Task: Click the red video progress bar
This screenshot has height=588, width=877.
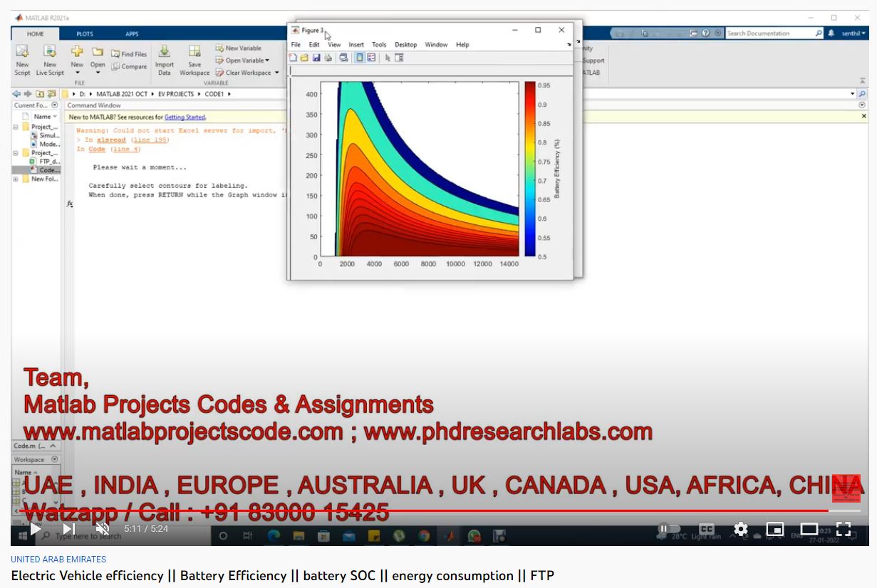Action: tap(427, 510)
